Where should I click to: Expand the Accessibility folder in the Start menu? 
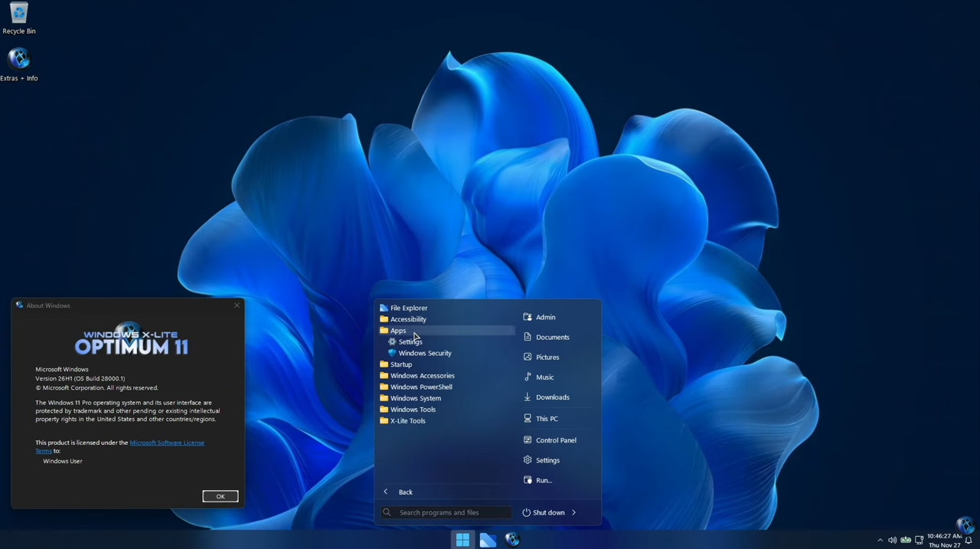(x=447, y=319)
